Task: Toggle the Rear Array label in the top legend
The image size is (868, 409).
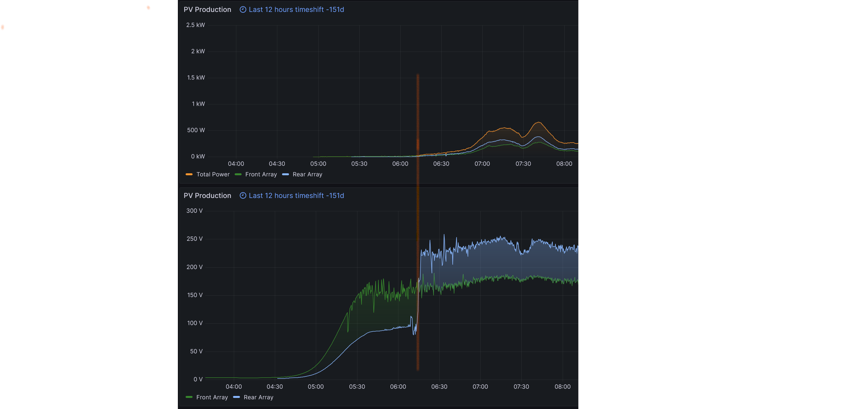Action: click(x=307, y=174)
